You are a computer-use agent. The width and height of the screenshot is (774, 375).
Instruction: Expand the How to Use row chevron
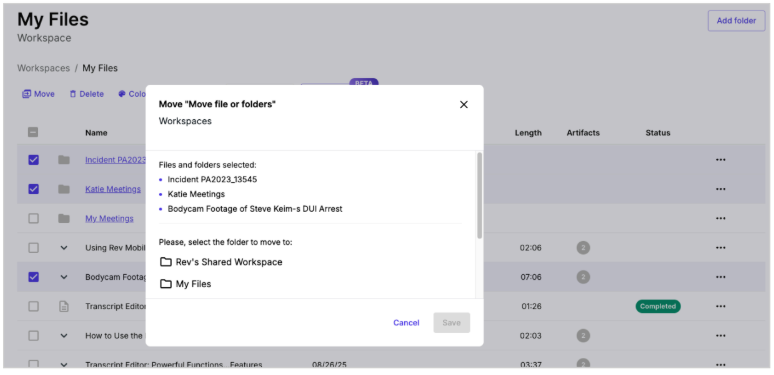(x=64, y=336)
